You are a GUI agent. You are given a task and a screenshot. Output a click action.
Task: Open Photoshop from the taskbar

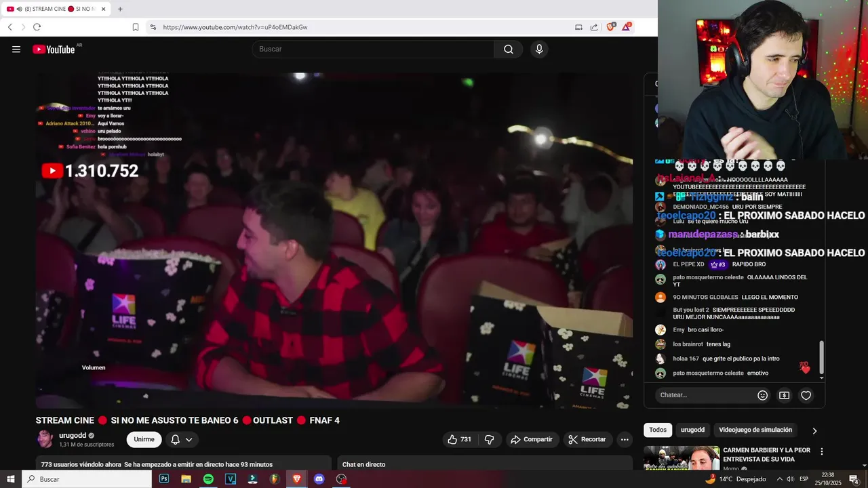pyautogui.click(x=164, y=479)
